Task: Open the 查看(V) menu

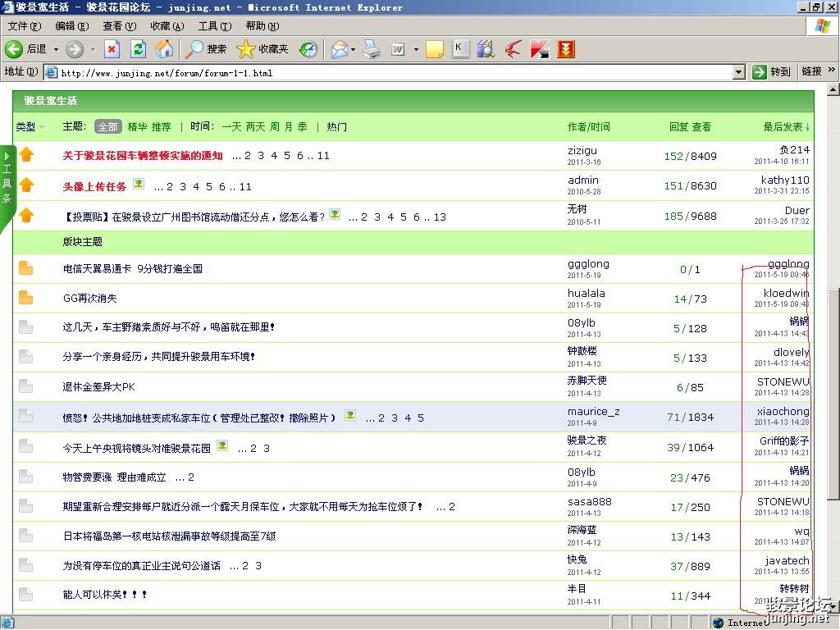Action: coord(119,26)
